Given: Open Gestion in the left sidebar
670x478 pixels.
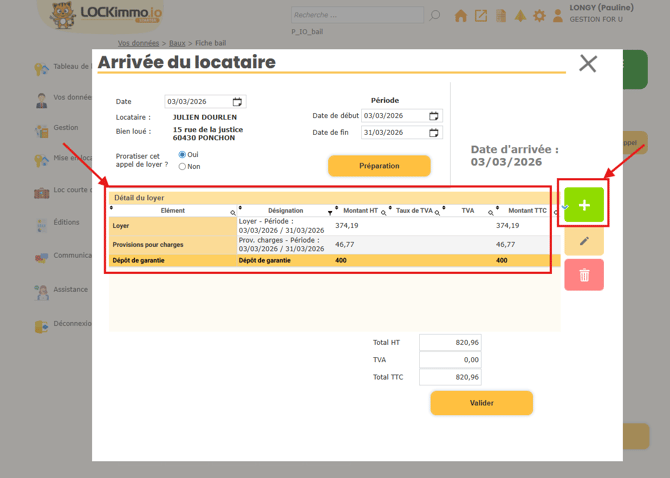Looking at the screenshot, I should 66,128.
